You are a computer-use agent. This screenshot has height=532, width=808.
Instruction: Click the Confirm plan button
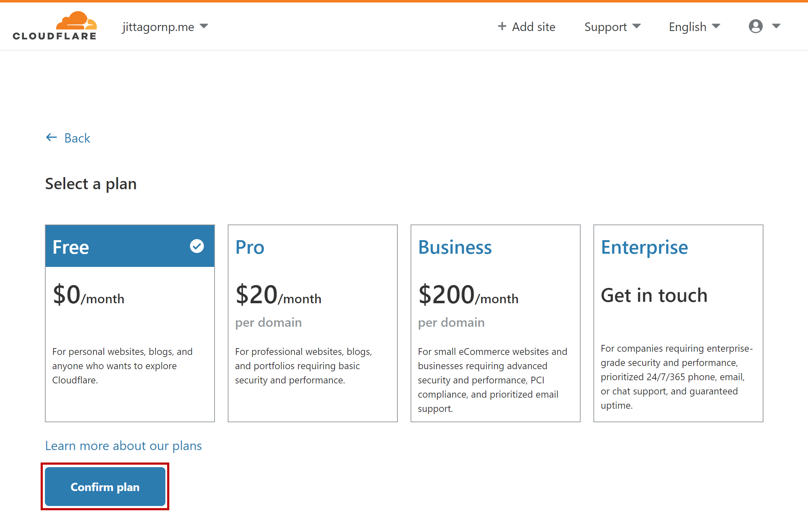(105, 487)
